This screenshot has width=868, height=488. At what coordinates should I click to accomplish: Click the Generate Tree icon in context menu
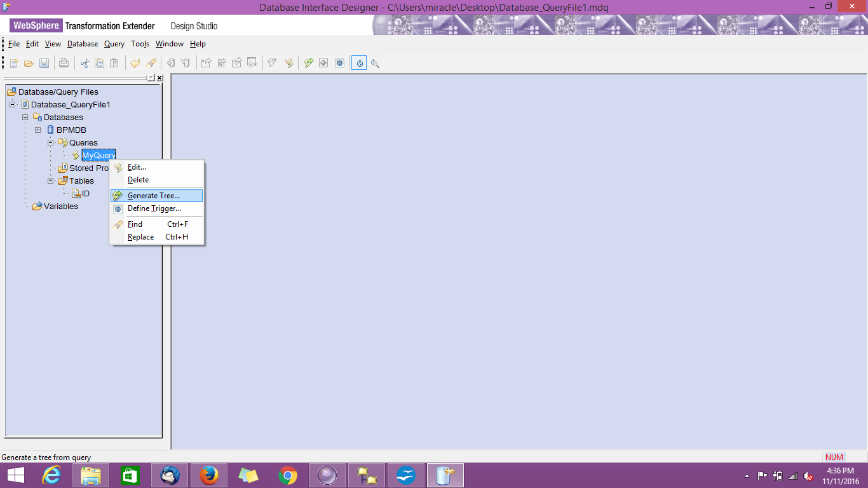tap(118, 196)
